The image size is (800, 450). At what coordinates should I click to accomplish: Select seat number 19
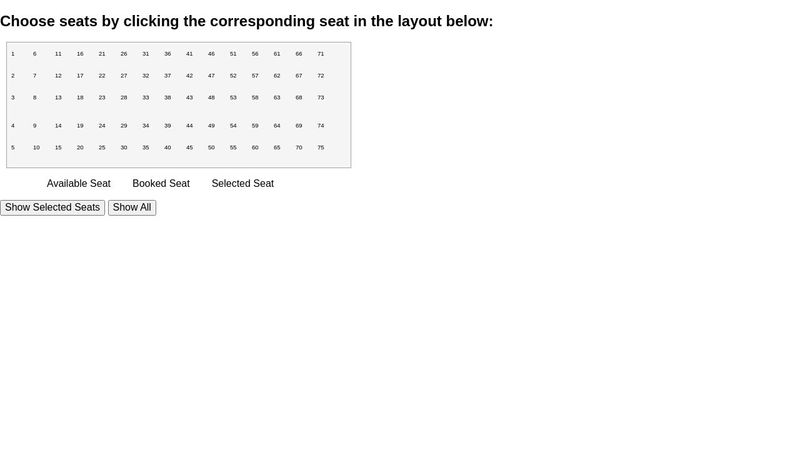tap(80, 126)
